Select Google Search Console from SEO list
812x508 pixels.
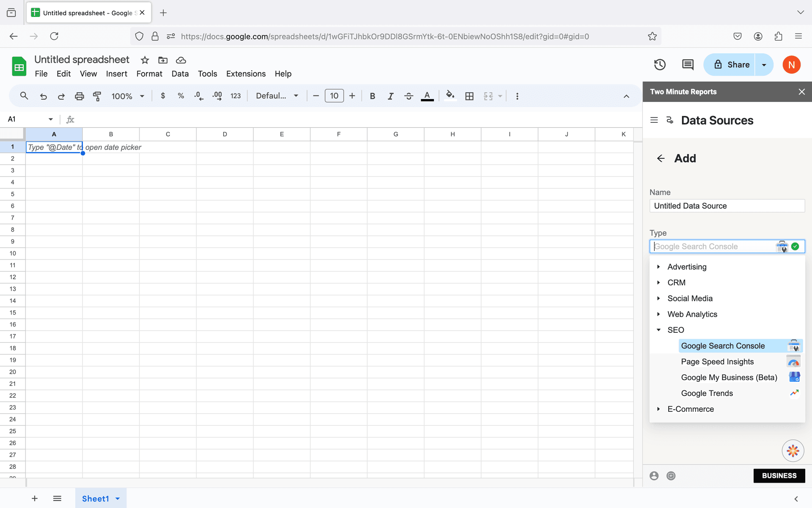tap(723, 345)
